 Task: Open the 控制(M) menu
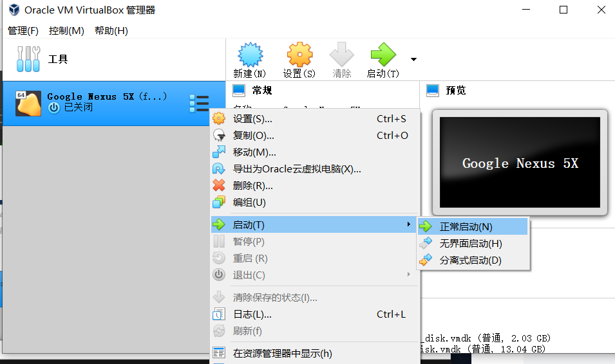pos(66,31)
